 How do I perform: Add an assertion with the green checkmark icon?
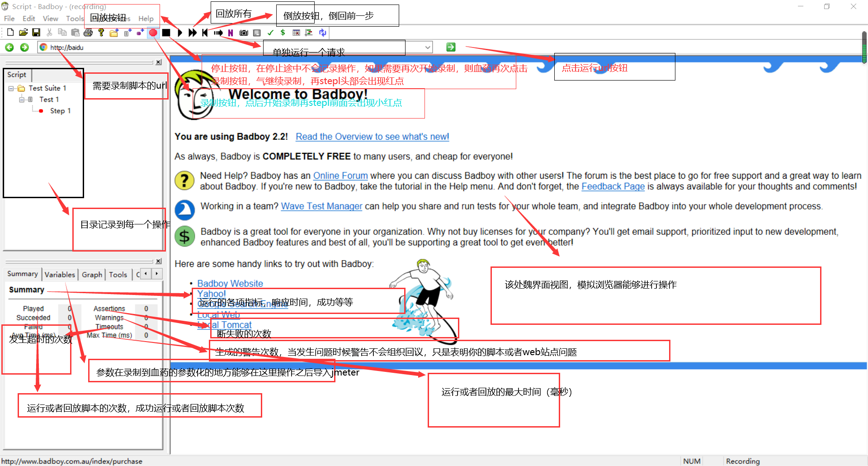(x=270, y=33)
